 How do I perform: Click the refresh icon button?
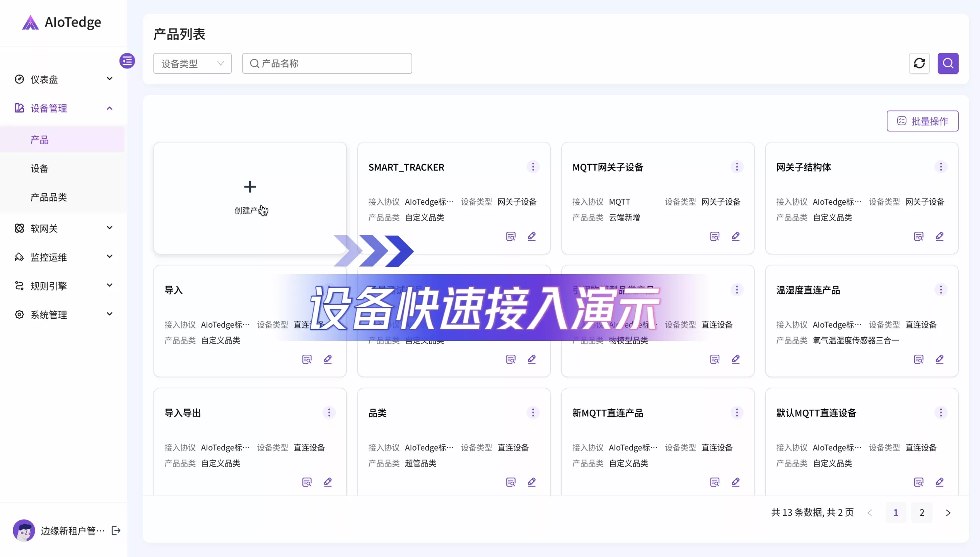pyautogui.click(x=919, y=63)
